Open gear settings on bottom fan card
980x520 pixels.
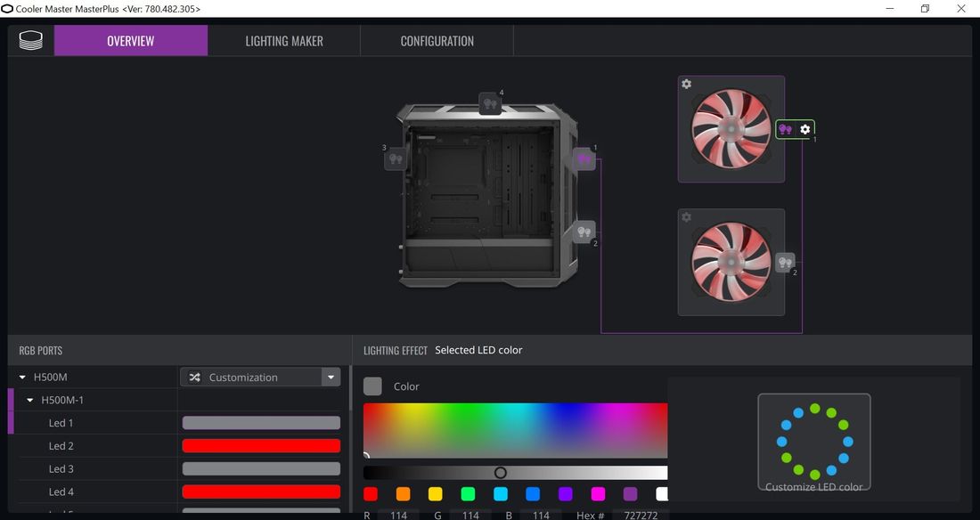click(686, 217)
